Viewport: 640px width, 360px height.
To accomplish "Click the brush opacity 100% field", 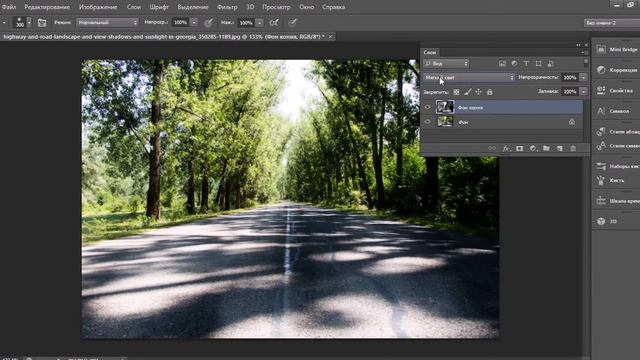I will pyautogui.click(x=180, y=22).
